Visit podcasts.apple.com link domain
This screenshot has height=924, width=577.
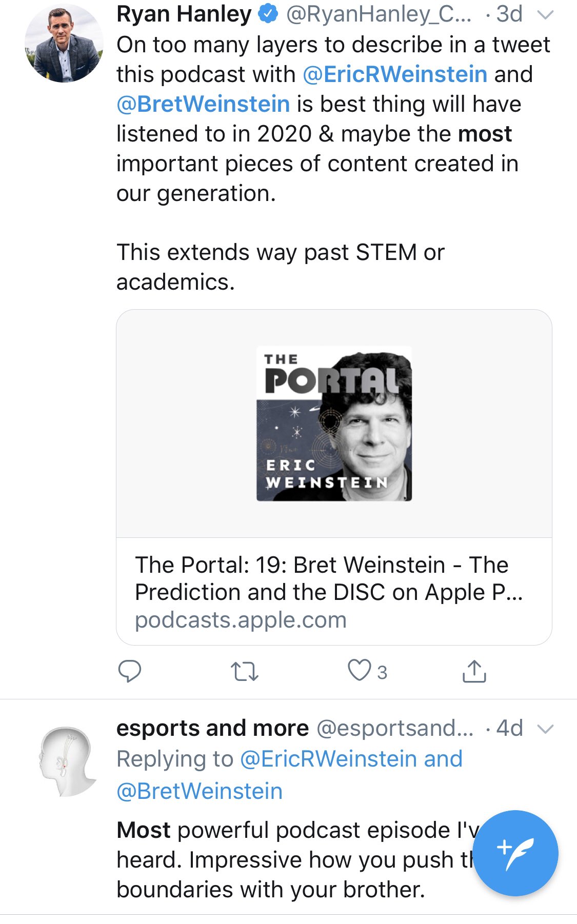[x=241, y=620]
